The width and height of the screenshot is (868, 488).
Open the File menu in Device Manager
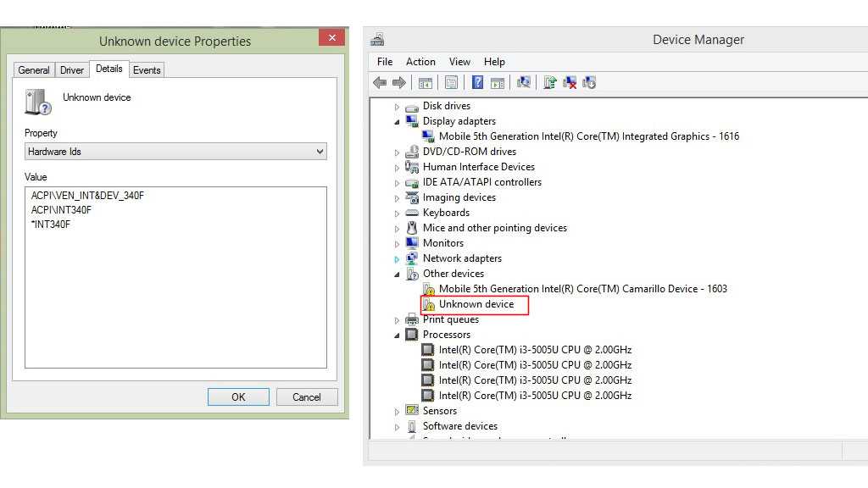point(385,61)
